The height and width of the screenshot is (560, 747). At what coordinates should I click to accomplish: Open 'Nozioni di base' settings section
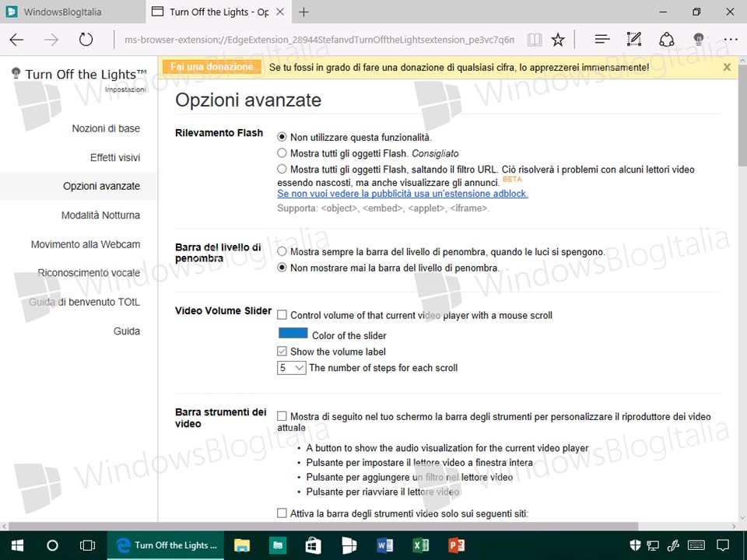pos(106,128)
